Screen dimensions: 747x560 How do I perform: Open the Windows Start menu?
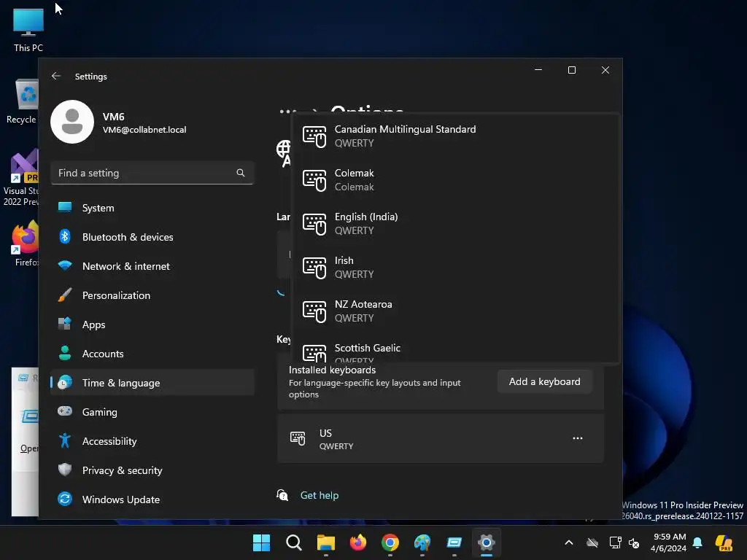pyautogui.click(x=261, y=542)
